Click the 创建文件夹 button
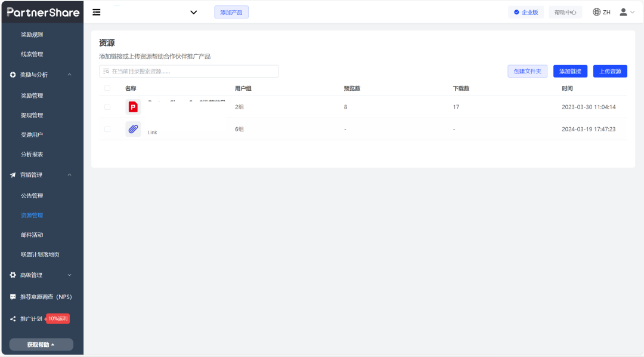Screen dimensions: 644x357 (x=527, y=71)
